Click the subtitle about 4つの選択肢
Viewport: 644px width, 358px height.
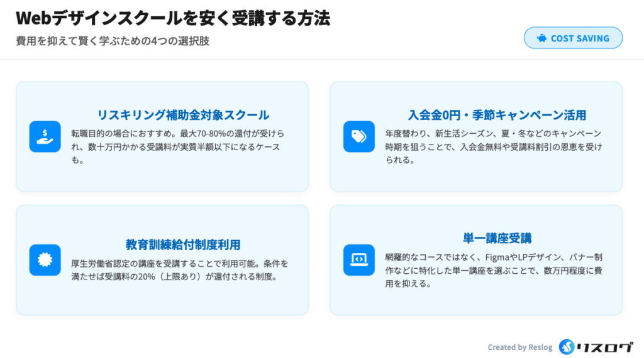click(x=113, y=41)
